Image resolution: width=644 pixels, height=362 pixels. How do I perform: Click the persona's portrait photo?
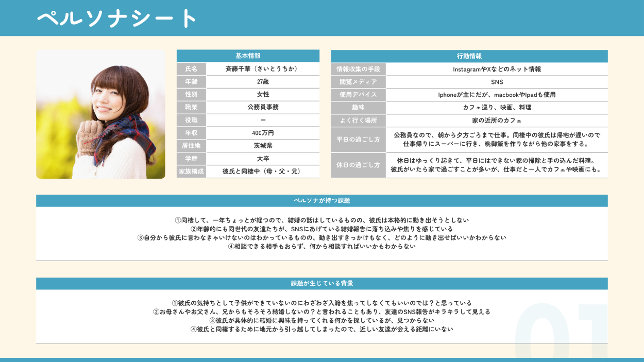[x=100, y=114]
